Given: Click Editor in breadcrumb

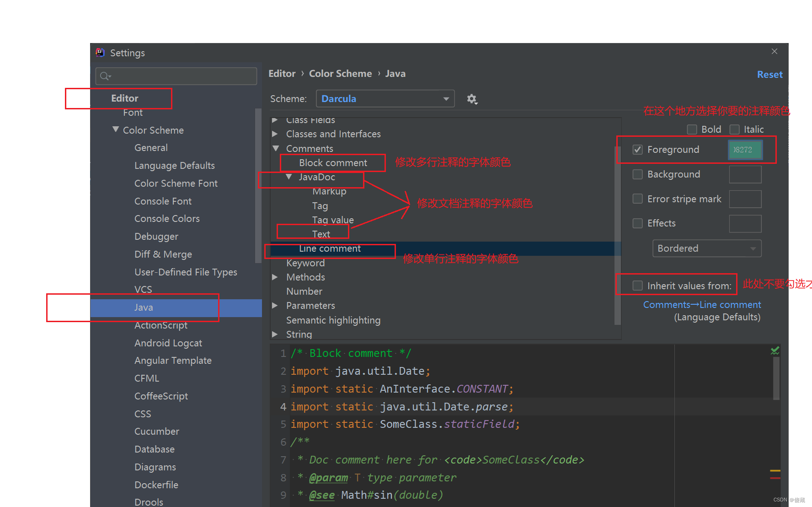Looking at the screenshot, I should tap(282, 74).
